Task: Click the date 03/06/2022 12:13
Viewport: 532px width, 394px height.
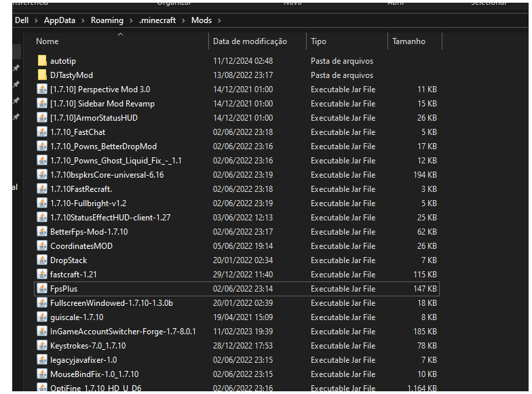Action: pyautogui.click(x=243, y=218)
